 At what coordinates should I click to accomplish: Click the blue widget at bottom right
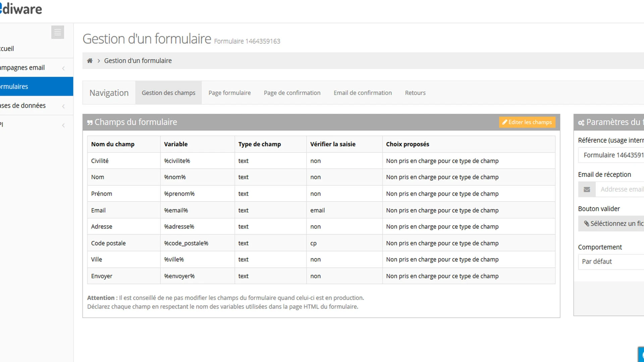click(x=641, y=355)
